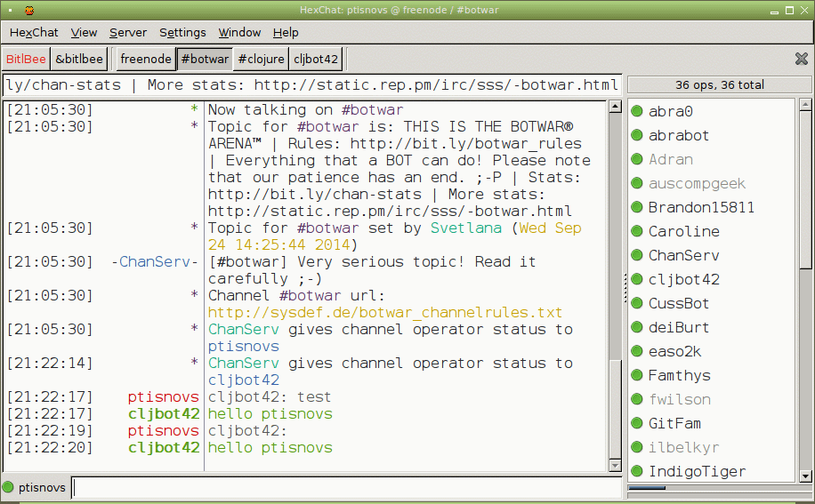
Task: Click the green status dot beside abra0
Action: [x=637, y=110]
